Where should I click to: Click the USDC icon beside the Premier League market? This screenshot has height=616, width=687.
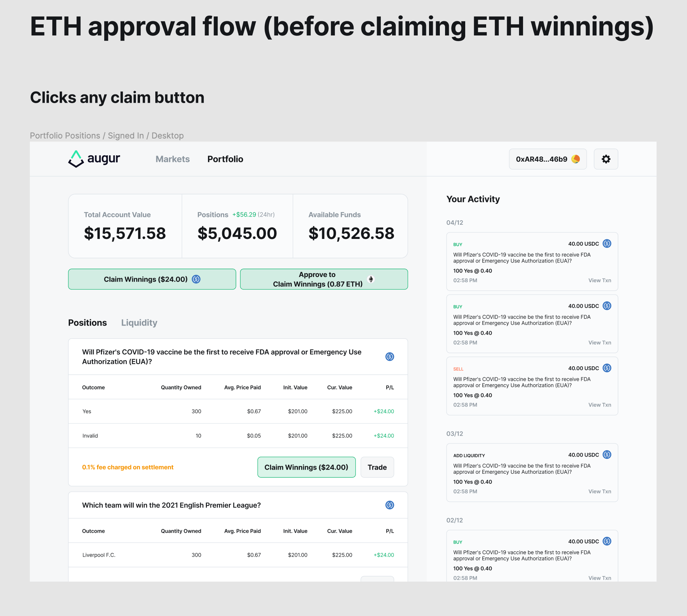pos(389,505)
